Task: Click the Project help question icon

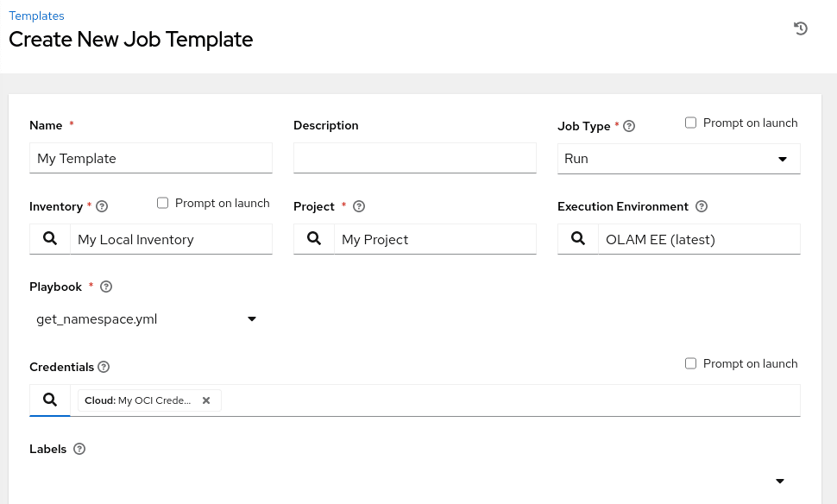Action: tap(359, 207)
